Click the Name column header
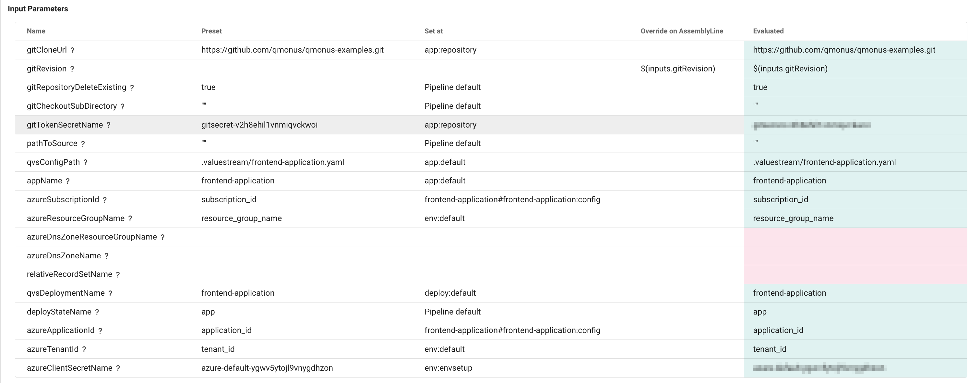This screenshot has width=980, height=383. click(x=36, y=31)
